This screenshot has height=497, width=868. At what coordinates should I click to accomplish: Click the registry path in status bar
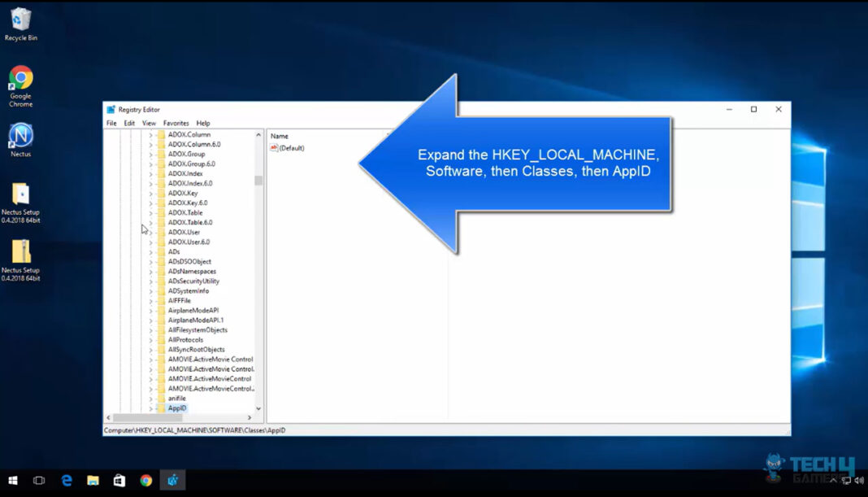coord(195,430)
